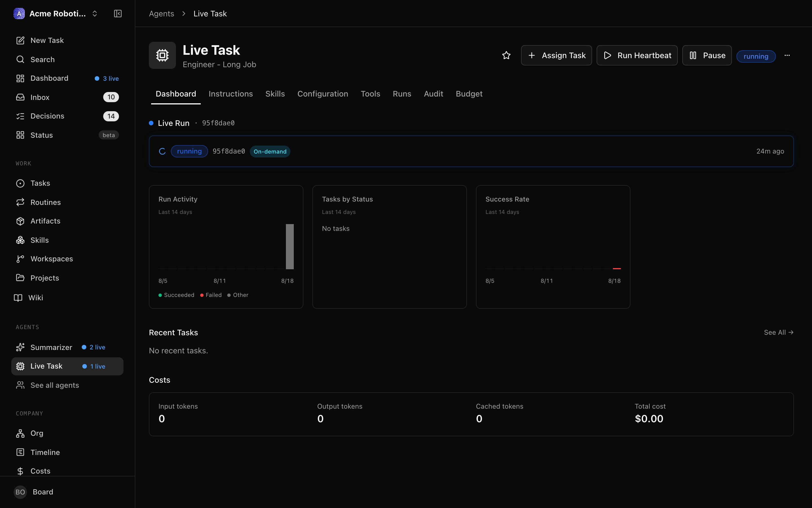Click the Live Task chip icon in sidebar

(20, 366)
